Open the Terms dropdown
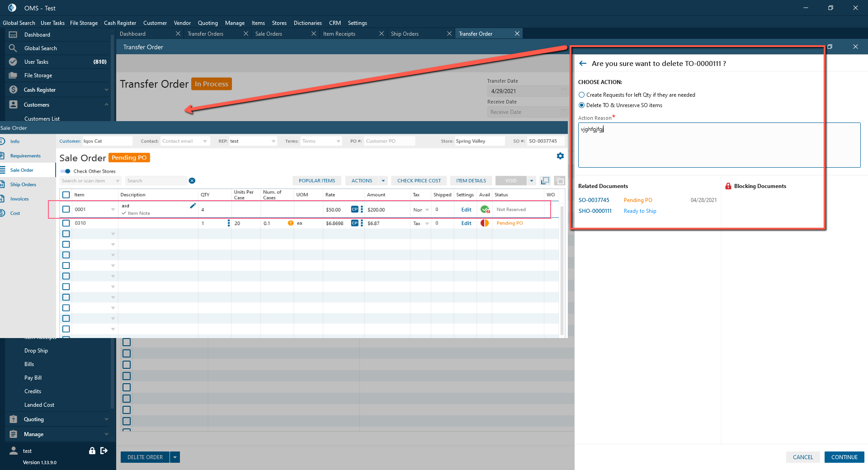868x470 pixels. (338, 141)
